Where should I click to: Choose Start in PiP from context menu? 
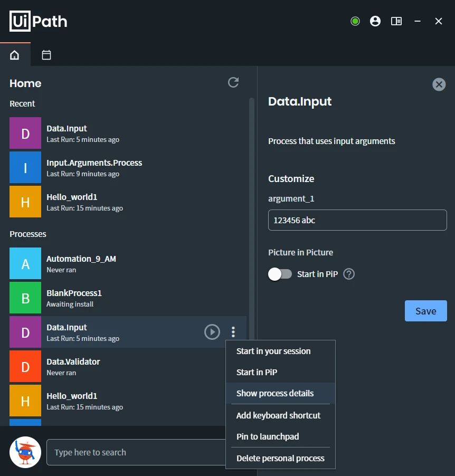point(280,372)
